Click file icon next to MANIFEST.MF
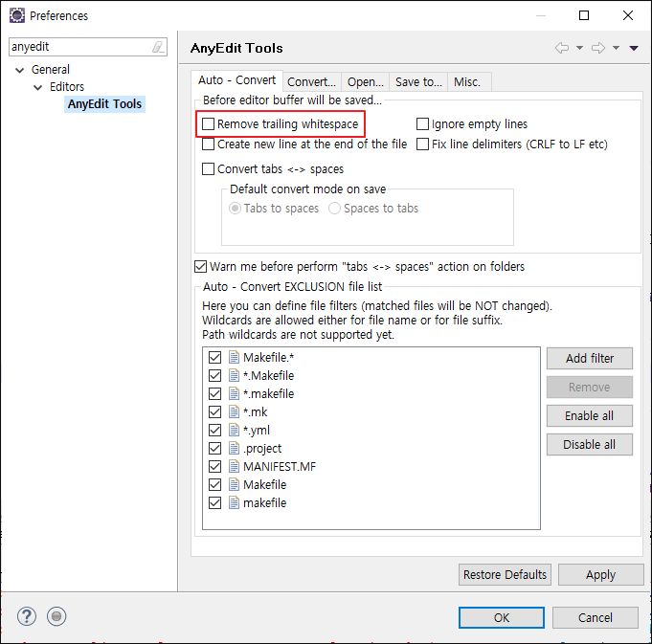 pyautogui.click(x=235, y=466)
